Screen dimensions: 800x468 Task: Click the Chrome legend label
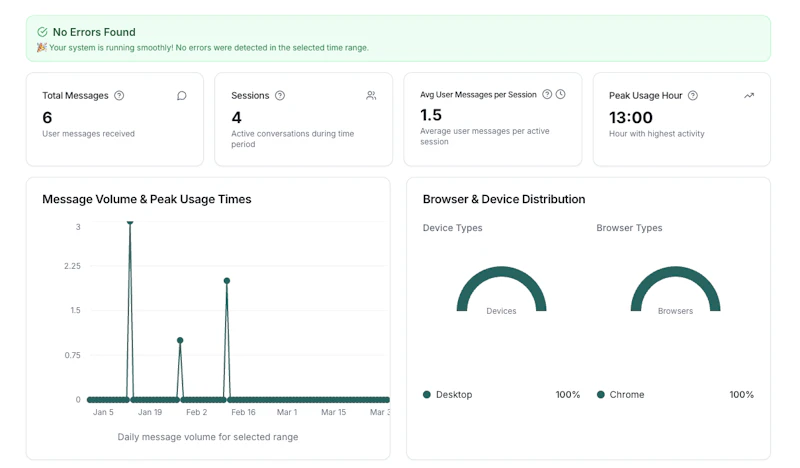pos(627,395)
